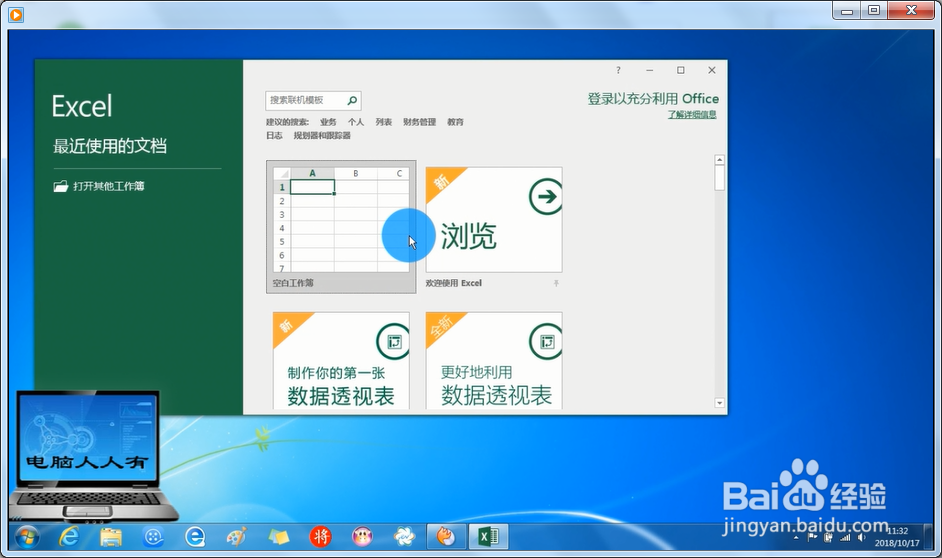Click the pinwheel flower taskbar icon
This screenshot has height=558, width=942.
click(x=404, y=536)
